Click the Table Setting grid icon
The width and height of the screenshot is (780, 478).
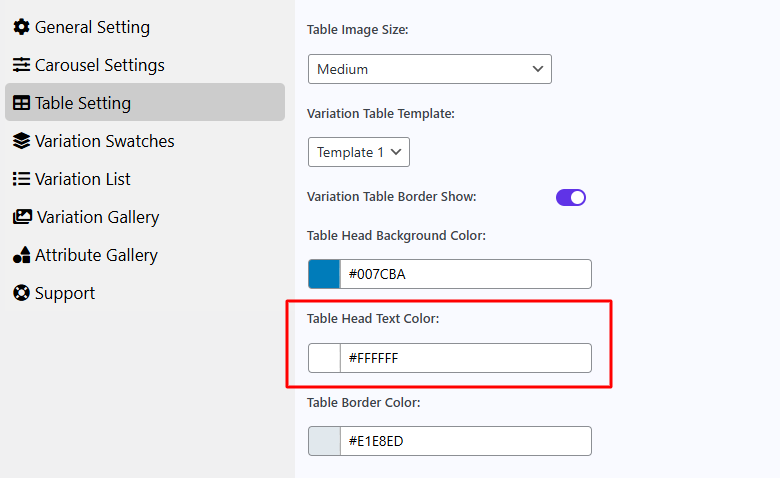coord(21,103)
